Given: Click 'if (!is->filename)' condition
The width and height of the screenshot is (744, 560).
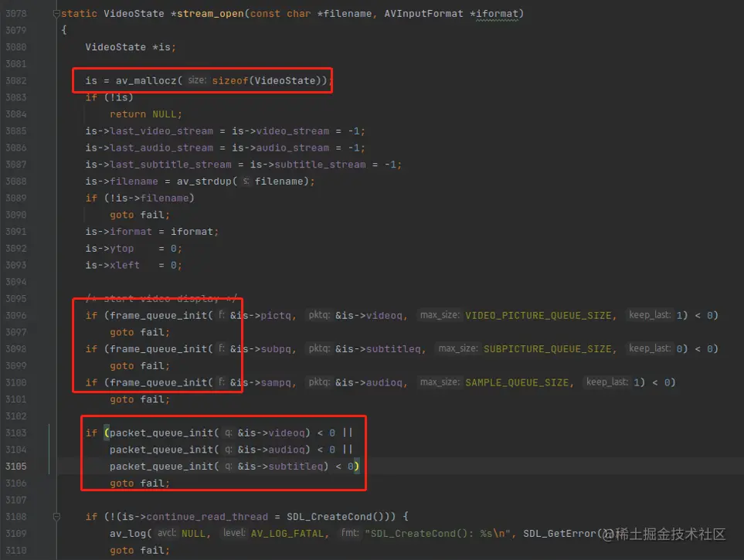Looking at the screenshot, I should point(140,199).
